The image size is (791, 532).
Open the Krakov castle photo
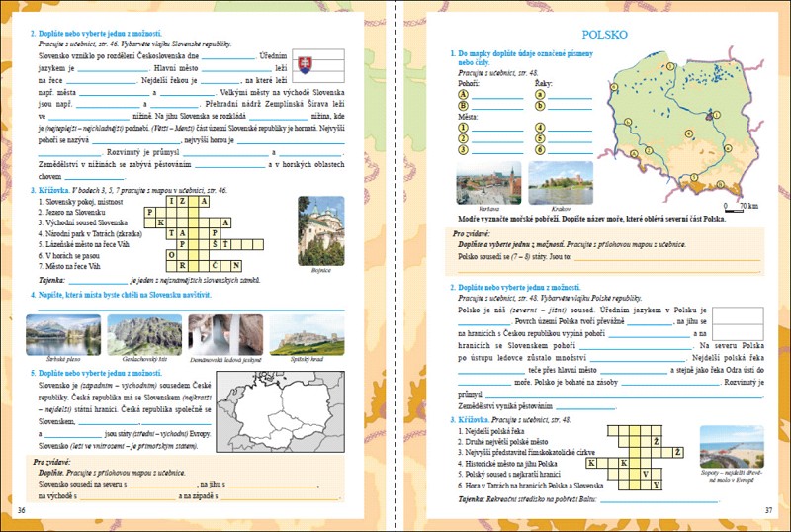pos(561,183)
